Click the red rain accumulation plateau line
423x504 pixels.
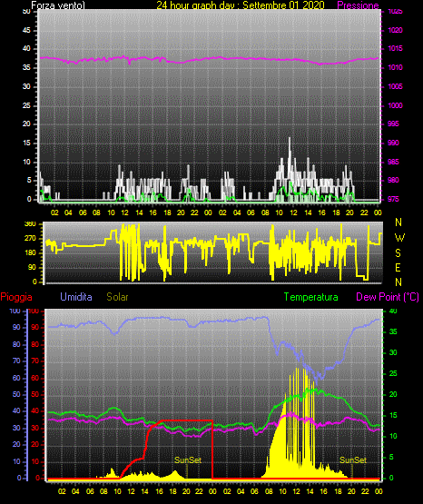pyautogui.click(x=186, y=420)
